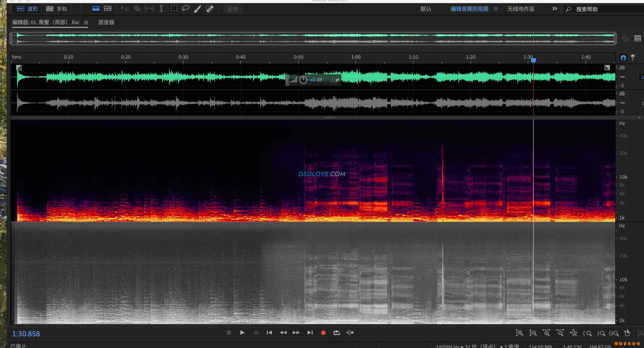Select the Time Selection I-beam tool
The height and width of the screenshot is (348, 644).
click(161, 9)
